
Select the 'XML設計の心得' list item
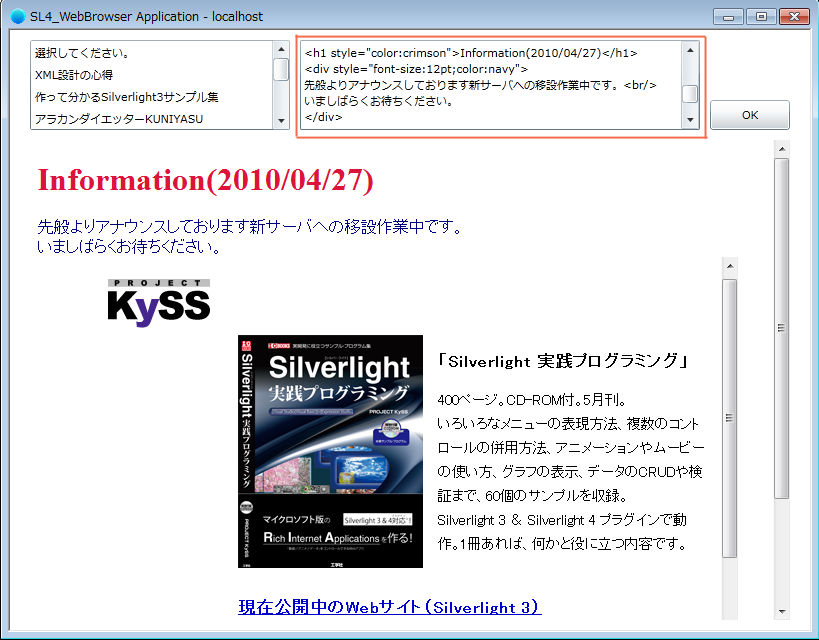coord(152,75)
